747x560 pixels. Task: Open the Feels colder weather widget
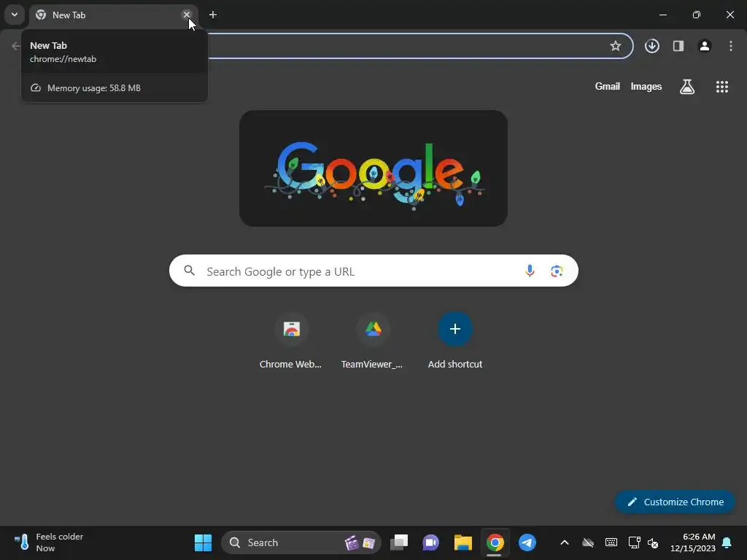tap(49, 542)
